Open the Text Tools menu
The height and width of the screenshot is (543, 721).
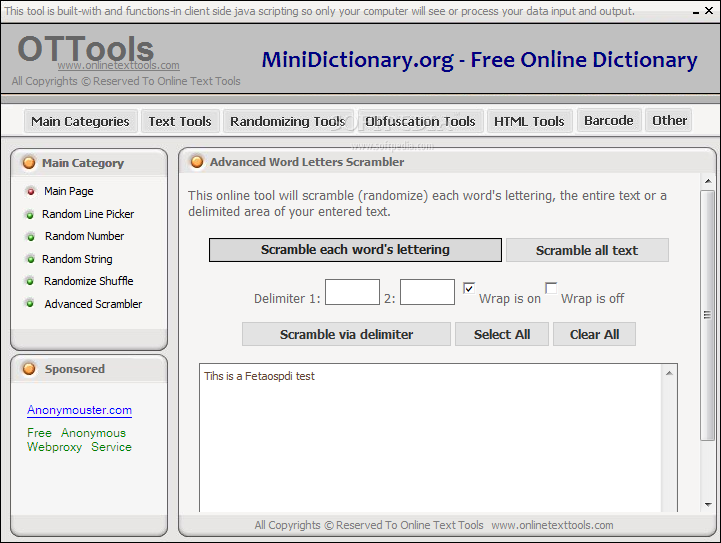click(180, 121)
